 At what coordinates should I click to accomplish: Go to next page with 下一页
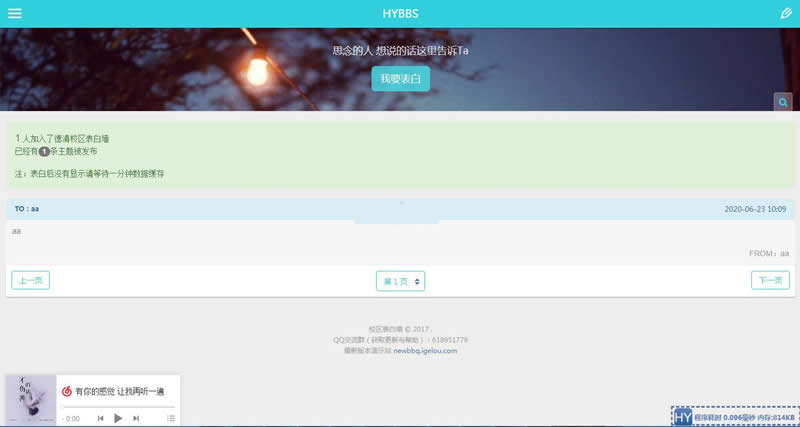[770, 281]
